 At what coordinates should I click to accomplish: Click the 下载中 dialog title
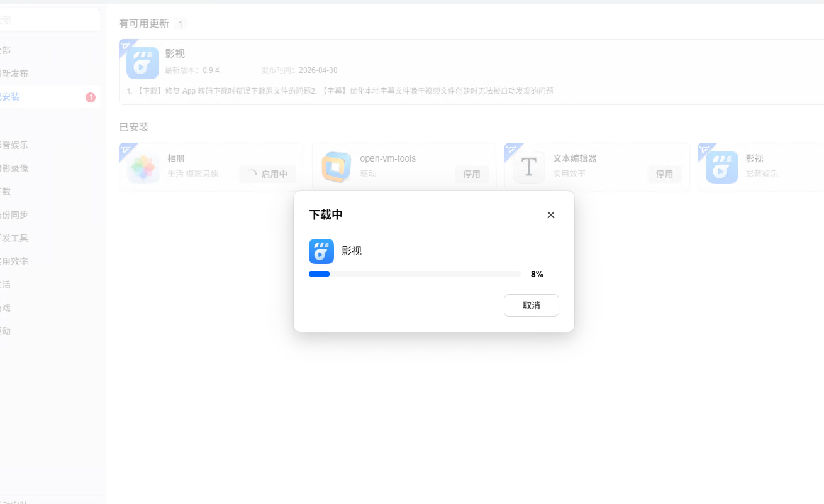326,215
